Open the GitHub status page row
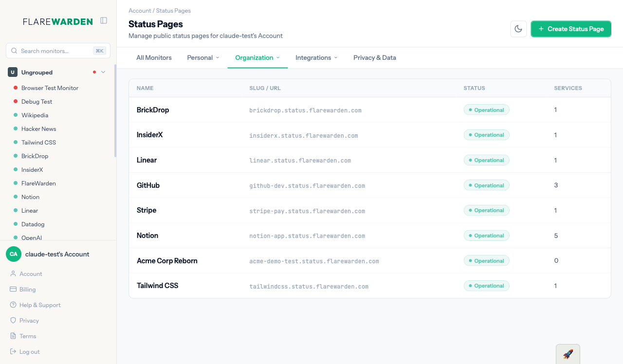The image size is (623, 364). [148, 185]
